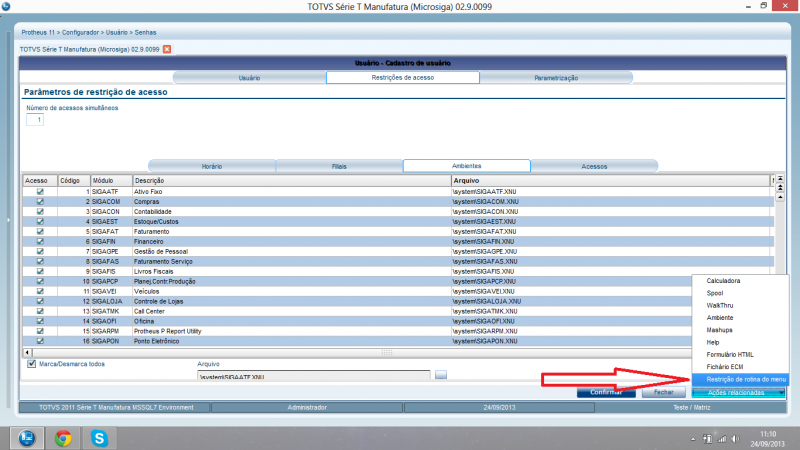800x450 pixels.
Task: Open the Ações relacionadas dropdown
Action: [x=738, y=392]
